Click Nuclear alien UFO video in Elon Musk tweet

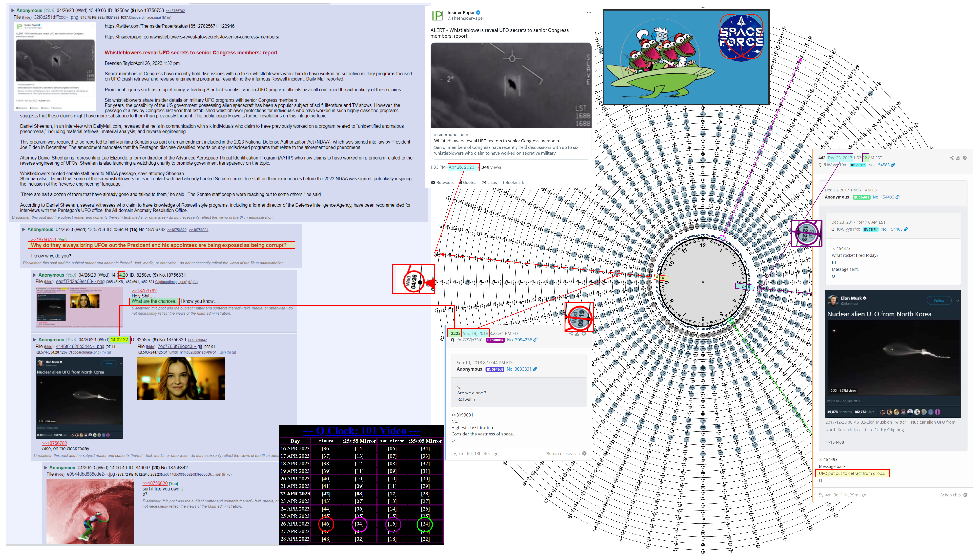coord(893,358)
